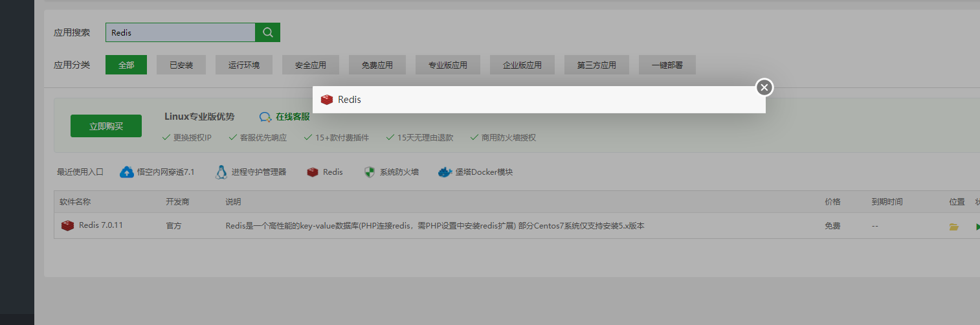
Task: Click the Docker whale icon
Action: pyautogui.click(x=445, y=172)
